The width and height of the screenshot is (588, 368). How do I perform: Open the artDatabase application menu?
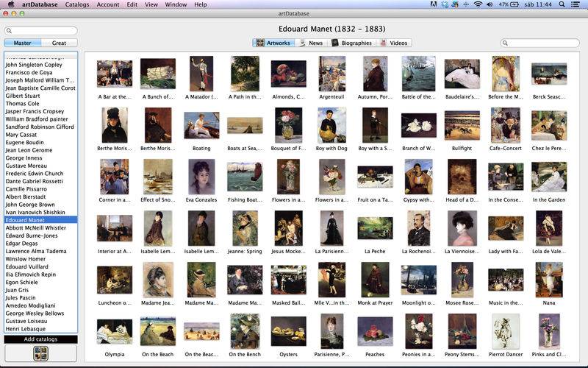[x=40, y=4]
